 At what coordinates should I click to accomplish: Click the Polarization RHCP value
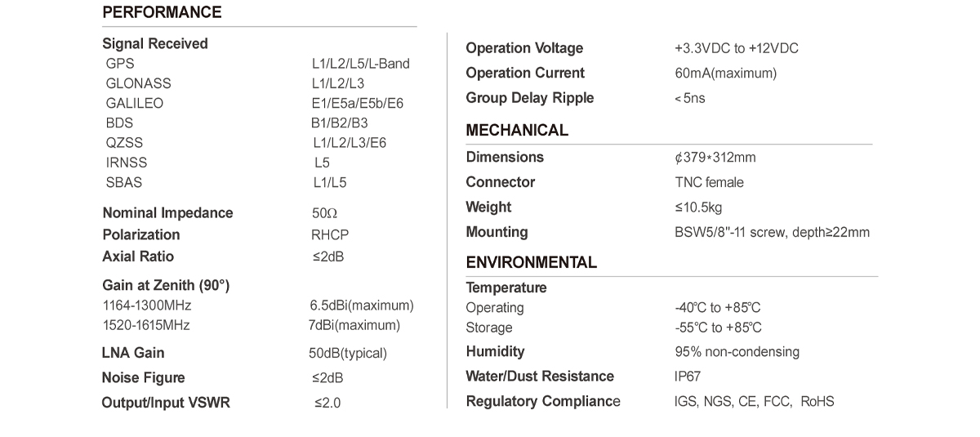pos(331,234)
